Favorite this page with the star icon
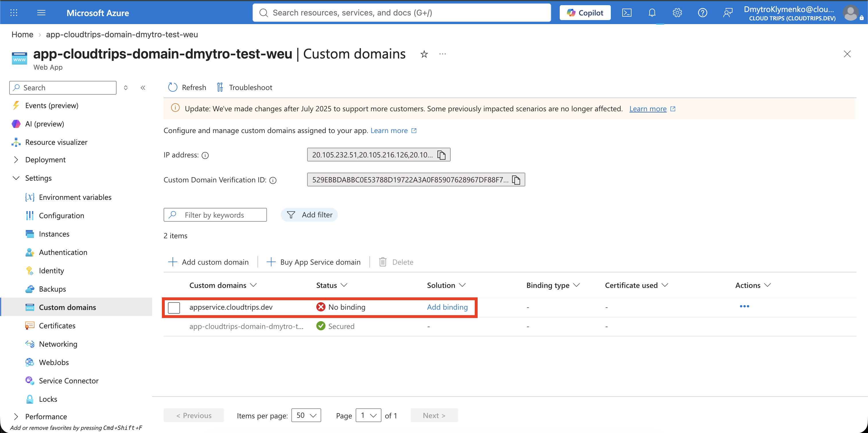Viewport: 868px width, 433px height. [x=424, y=54]
